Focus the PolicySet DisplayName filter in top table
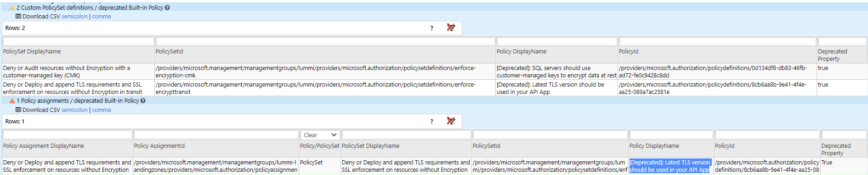This screenshot has height=175, width=868. tap(78, 41)
